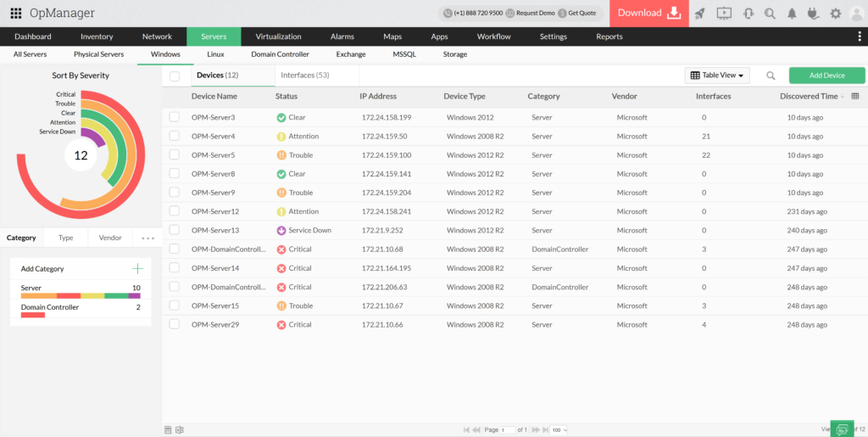Image resolution: width=868 pixels, height=437 pixels.
Task: Toggle the select-all devices header checkbox
Action: point(175,76)
